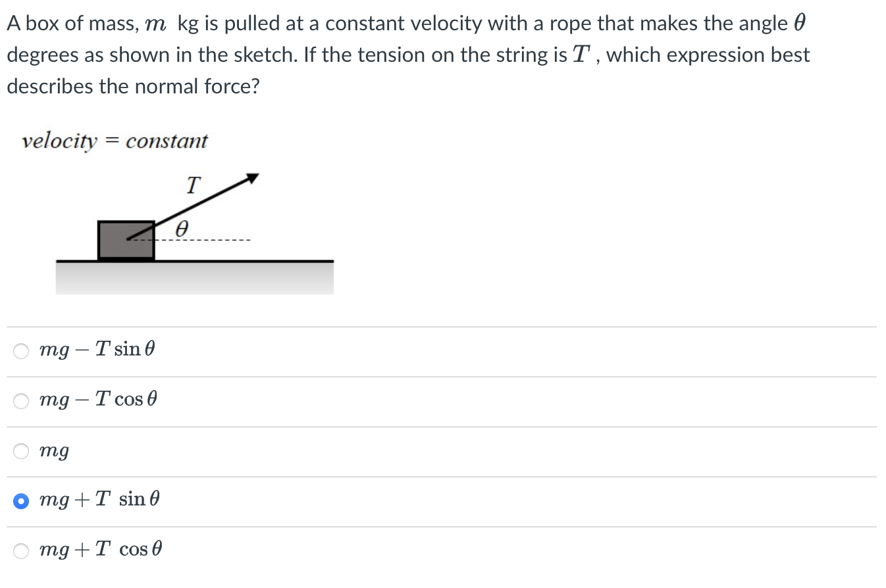Click the answer text mg
The image size is (886, 588).
pos(53,451)
